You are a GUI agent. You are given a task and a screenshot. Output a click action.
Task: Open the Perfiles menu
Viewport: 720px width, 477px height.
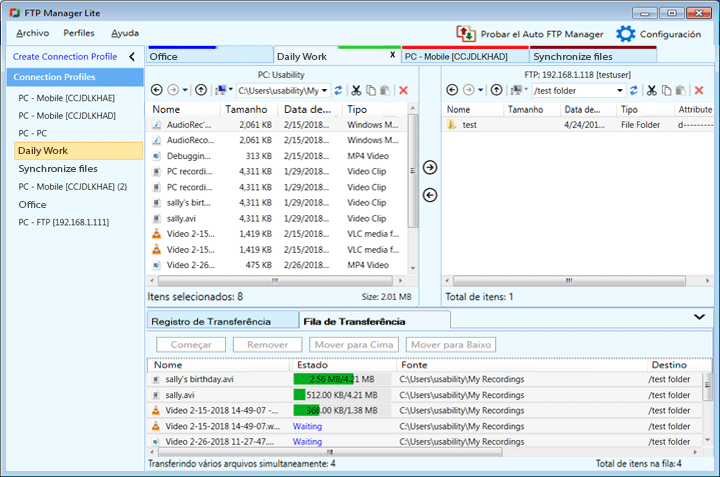(79, 33)
